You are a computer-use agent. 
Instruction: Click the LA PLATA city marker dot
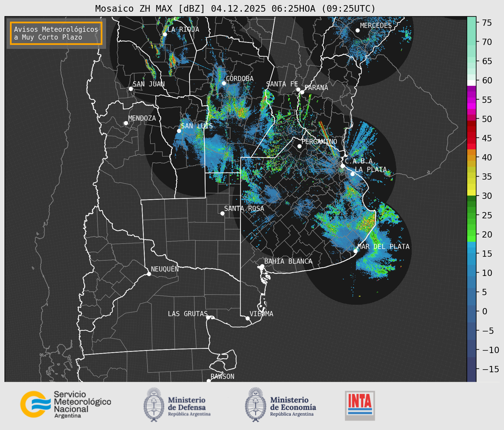pos(353,174)
